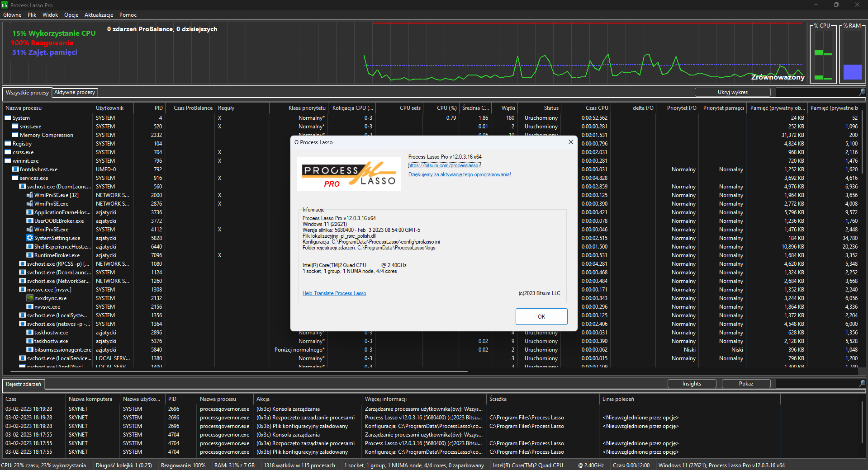Click the RuntimeBroker.exe process icon
The width and height of the screenshot is (868, 470).
30,255
